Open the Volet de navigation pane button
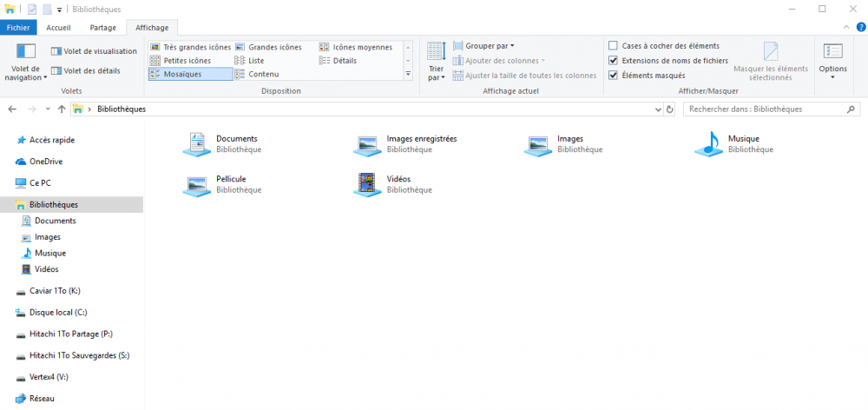This screenshot has width=868, height=410. pyautogui.click(x=26, y=62)
